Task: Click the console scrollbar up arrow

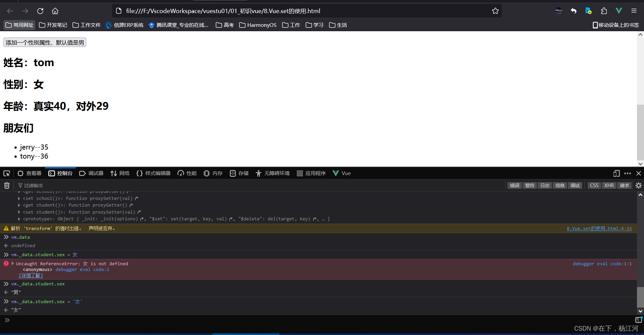Action: tap(640, 195)
